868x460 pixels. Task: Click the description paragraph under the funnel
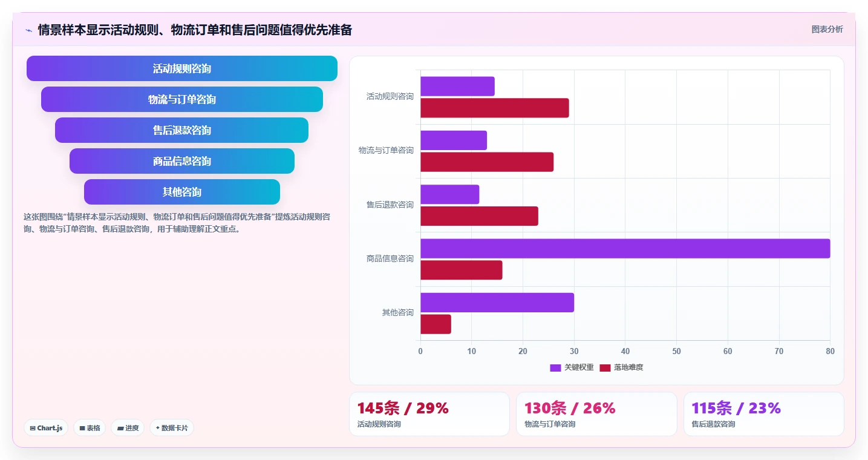(178, 223)
